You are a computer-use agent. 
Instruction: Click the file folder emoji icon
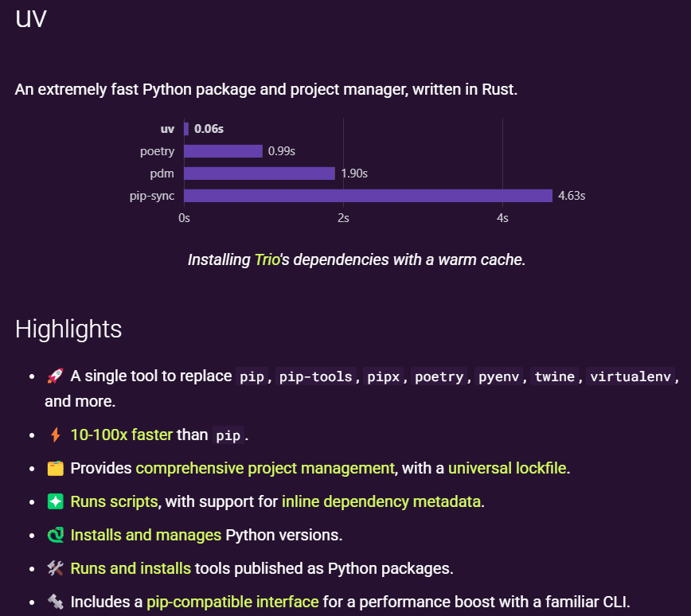55,468
